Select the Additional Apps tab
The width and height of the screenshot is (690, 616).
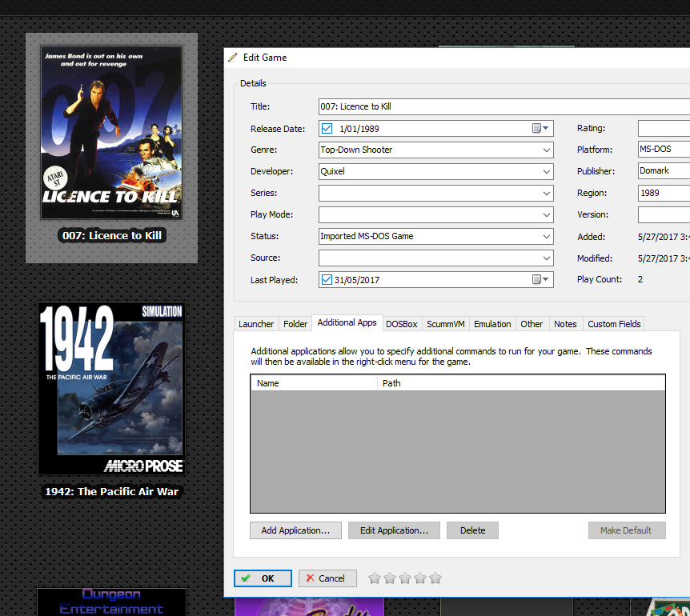coord(347,322)
